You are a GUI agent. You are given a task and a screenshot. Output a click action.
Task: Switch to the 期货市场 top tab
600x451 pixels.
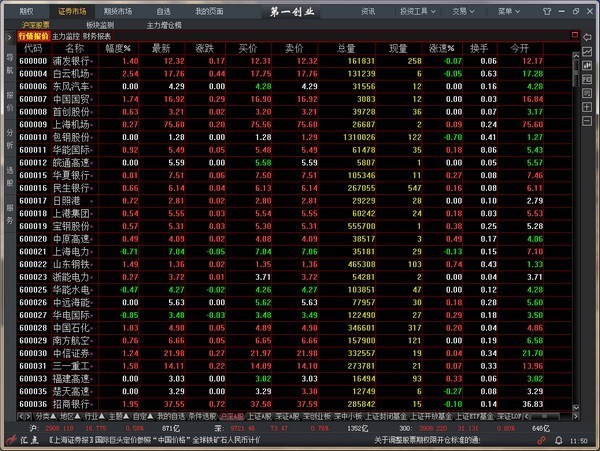click(118, 11)
